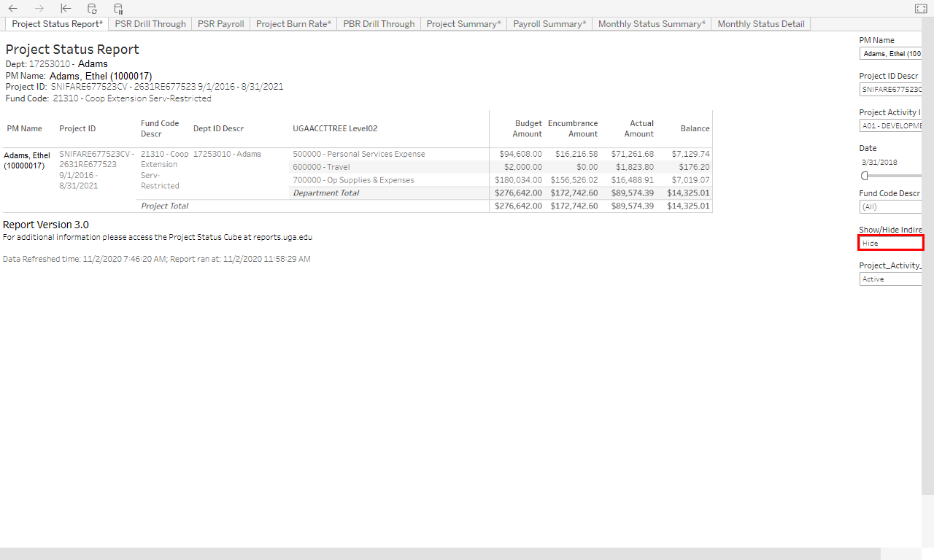934x560 pixels.
Task: Open the Project Activity dropdown showing A01
Action: [x=890, y=125]
